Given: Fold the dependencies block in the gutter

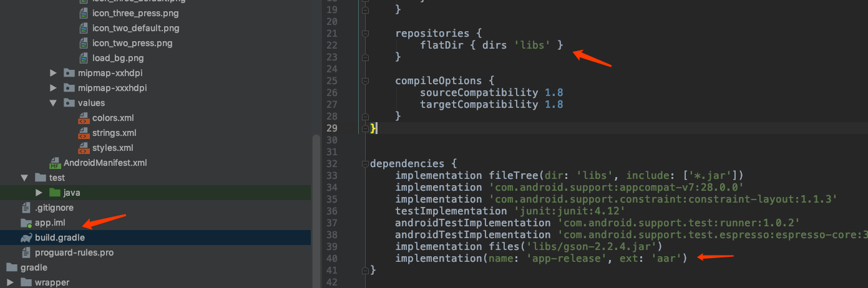Looking at the screenshot, I should pyautogui.click(x=364, y=164).
